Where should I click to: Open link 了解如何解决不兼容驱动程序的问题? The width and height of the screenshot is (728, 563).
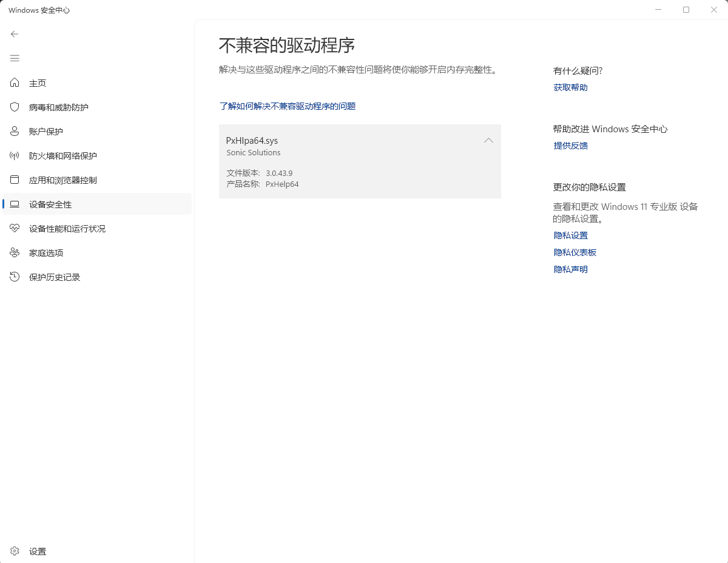pos(288,106)
